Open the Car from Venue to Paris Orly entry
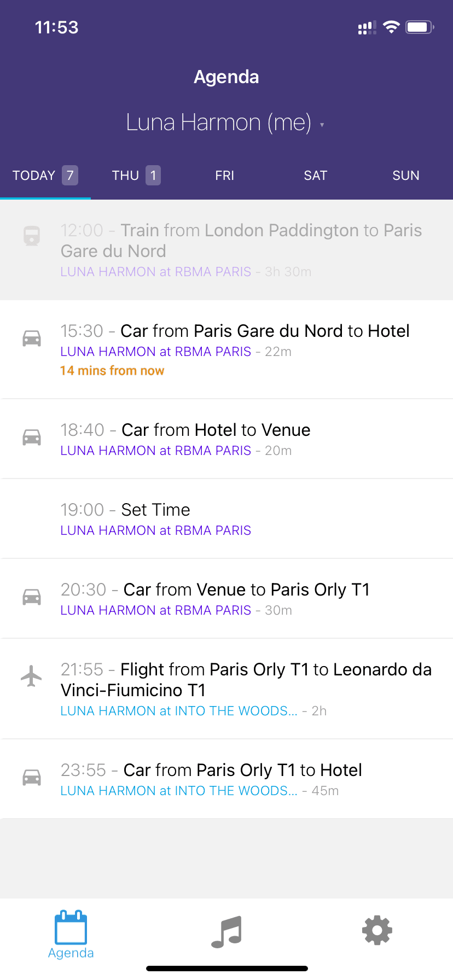Screen dimensions: 453x980 246,590
